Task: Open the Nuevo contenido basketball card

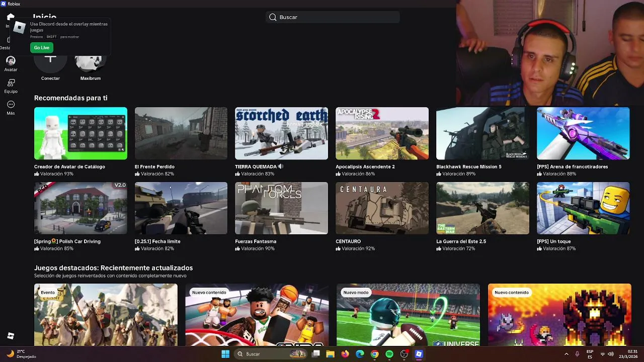Action: coord(257,315)
